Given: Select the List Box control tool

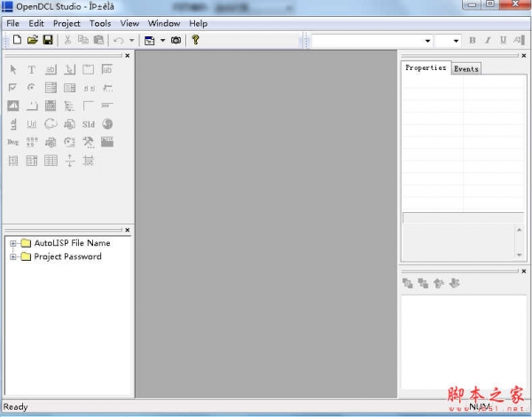Looking at the screenshot, I should 69,88.
